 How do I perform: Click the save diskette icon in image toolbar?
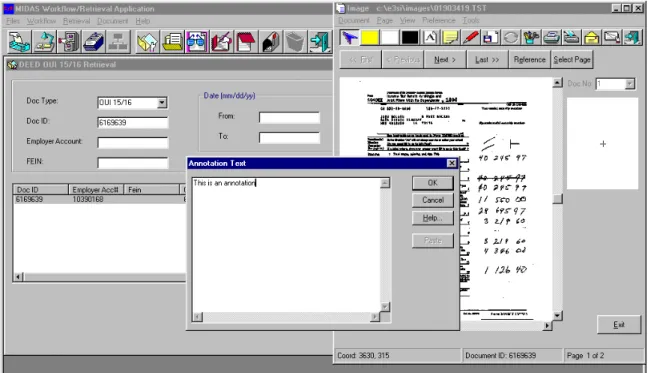490,38
